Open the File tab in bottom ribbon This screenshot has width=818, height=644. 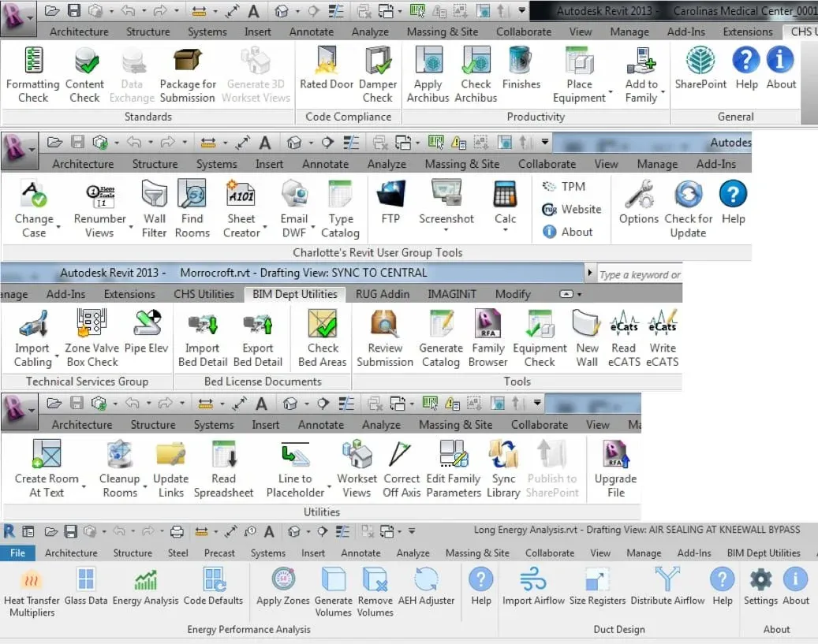[17, 553]
